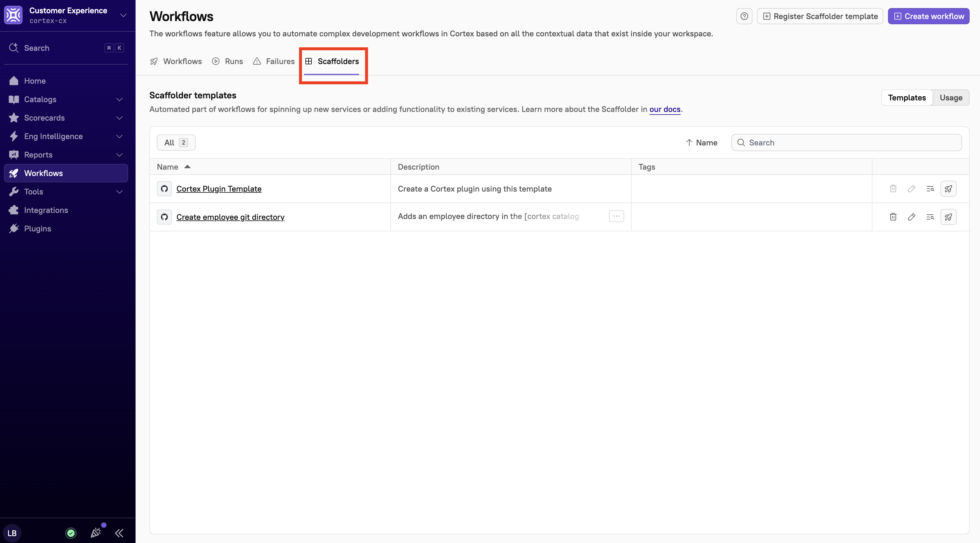View details of Create employee git directory
Viewport: 980px width, 543px height.
point(930,217)
